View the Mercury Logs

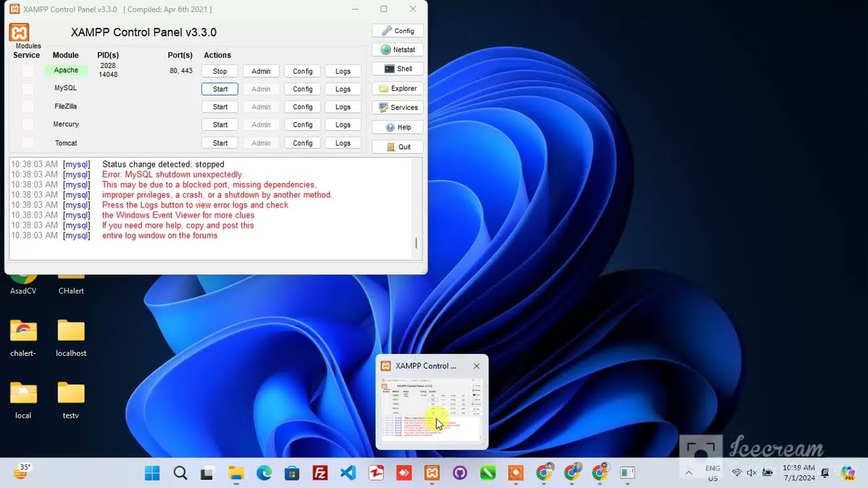343,125
